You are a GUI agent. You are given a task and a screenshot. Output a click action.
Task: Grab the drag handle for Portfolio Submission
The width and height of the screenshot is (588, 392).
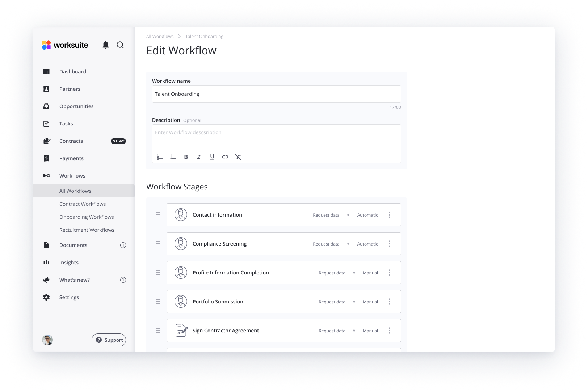pyautogui.click(x=158, y=302)
